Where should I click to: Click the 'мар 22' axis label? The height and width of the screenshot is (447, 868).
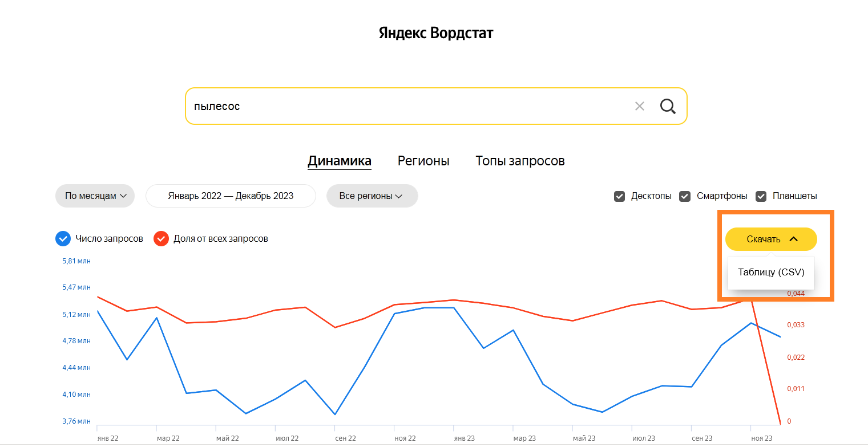click(x=168, y=438)
